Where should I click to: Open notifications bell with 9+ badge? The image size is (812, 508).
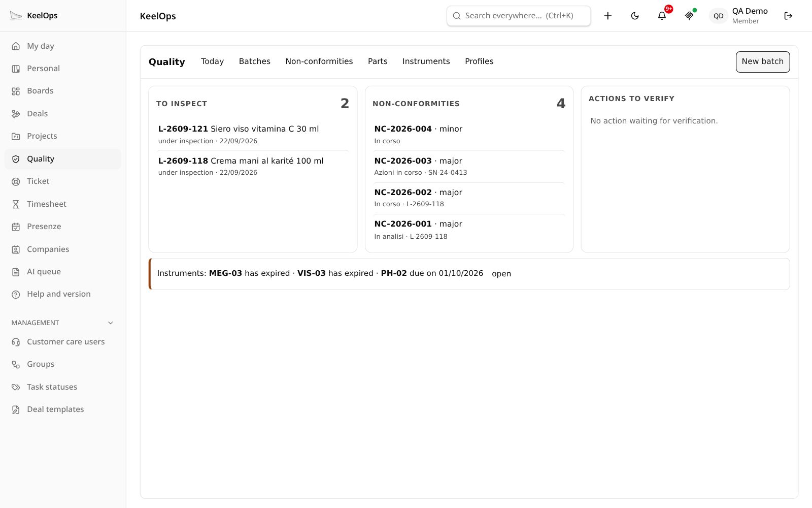coord(662,16)
